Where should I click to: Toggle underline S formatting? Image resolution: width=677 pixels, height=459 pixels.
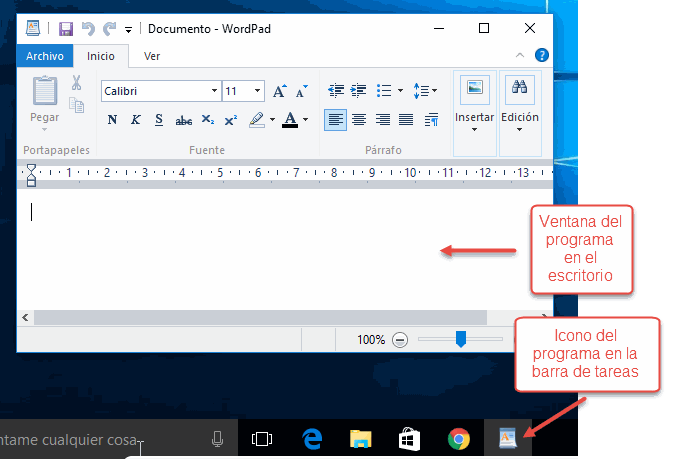pos(159,120)
